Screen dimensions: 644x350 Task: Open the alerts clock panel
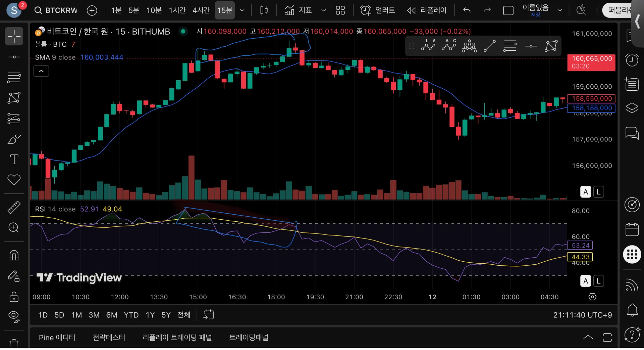coord(632,60)
